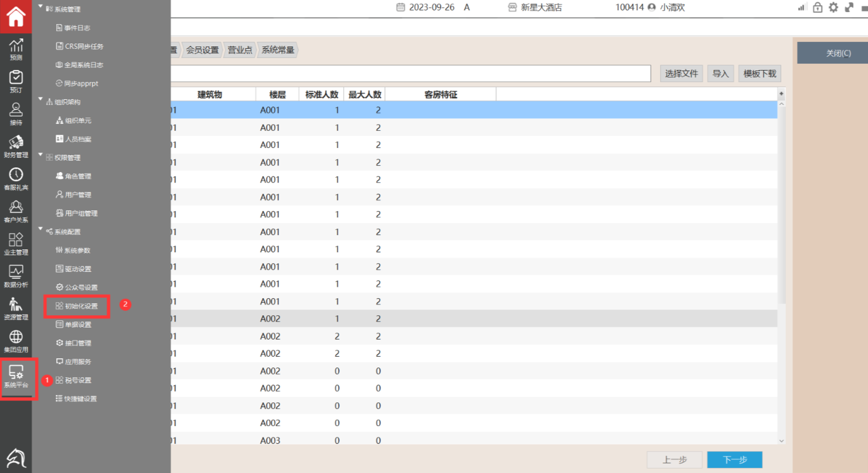Switch to the 系统常量 tab
This screenshot has height=473, width=868.
click(x=278, y=50)
